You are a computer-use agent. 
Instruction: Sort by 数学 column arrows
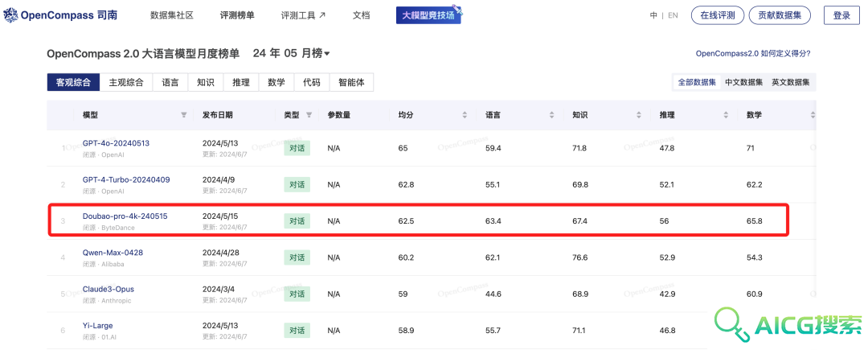(x=813, y=115)
